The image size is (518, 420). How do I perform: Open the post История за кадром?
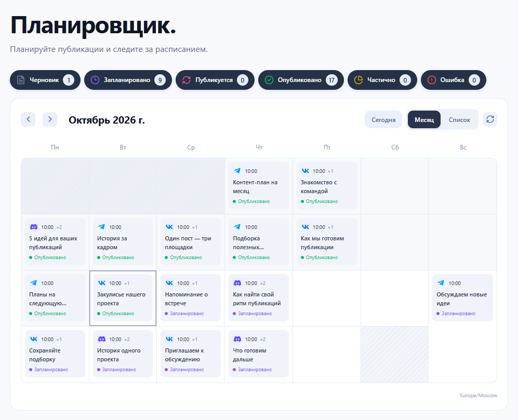(x=123, y=242)
